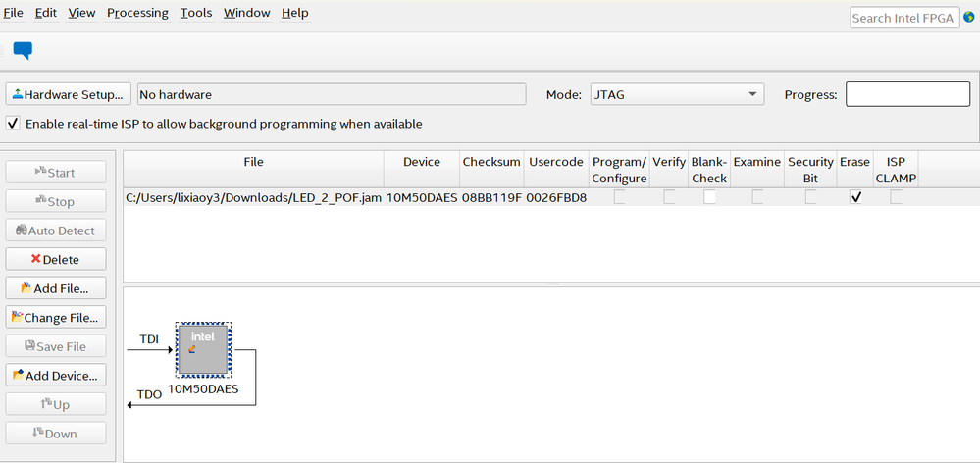Click Add Device button
Image resolution: width=980 pixels, height=463 pixels.
click(56, 376)
